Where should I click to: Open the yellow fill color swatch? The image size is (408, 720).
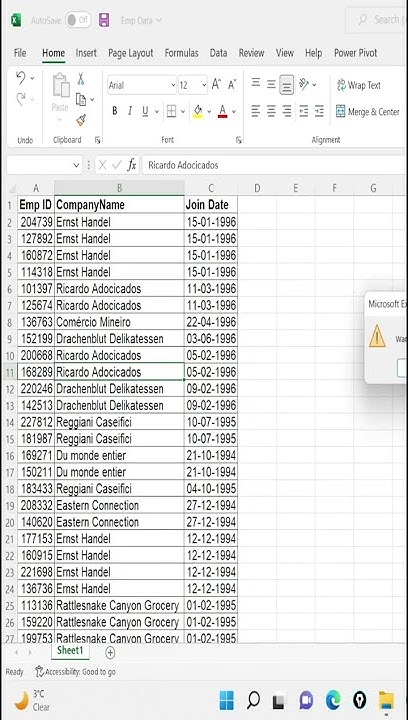click(x=198, y=111)
